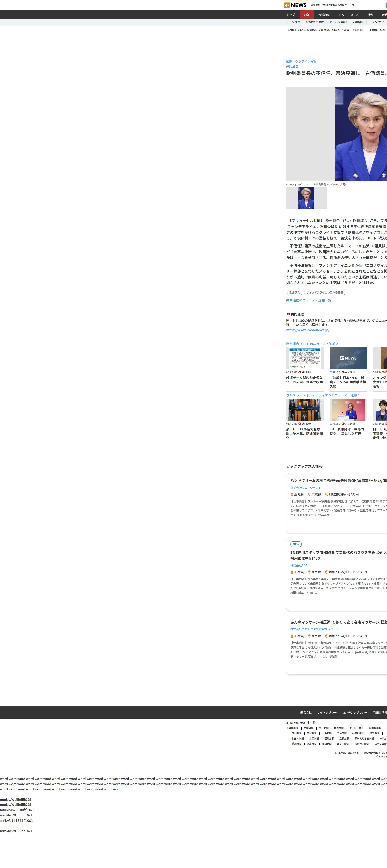387x868 pixels.
Task: Expand ウルズラ・フォンデアライエンのニュース section
Action: pyautogui.click(x=323, y=395)
